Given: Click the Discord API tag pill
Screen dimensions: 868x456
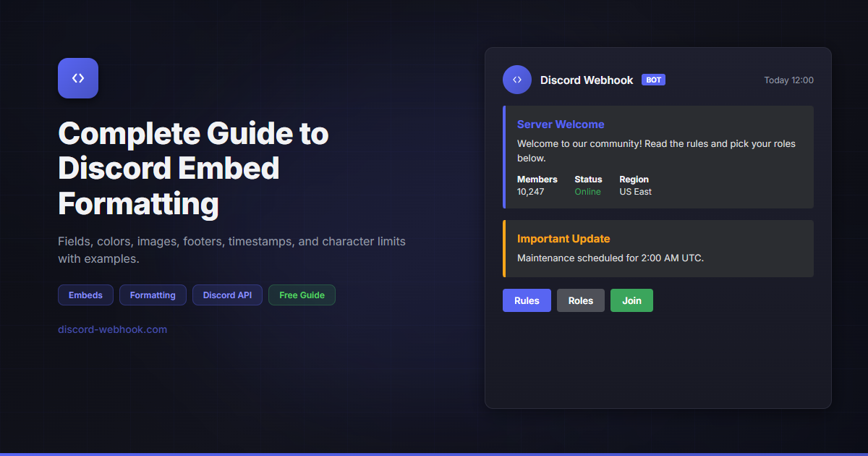Looking at the screenshot, I should coord(227,295).
